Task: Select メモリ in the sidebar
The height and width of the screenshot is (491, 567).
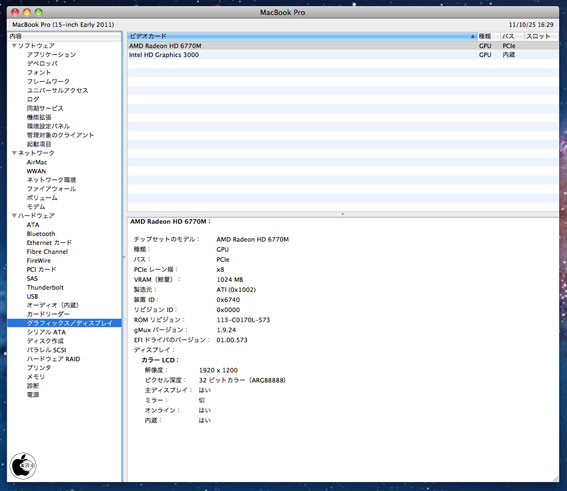Action: coord(36,377)
